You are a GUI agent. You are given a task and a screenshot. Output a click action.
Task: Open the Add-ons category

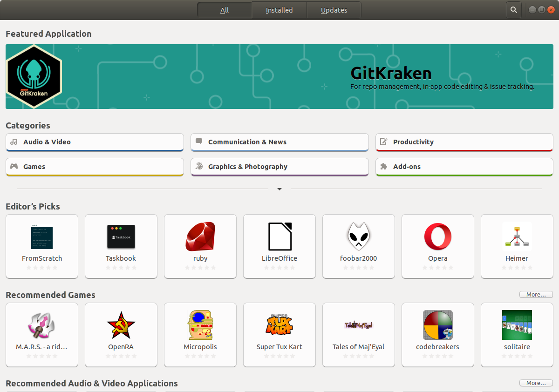point(464,167)
